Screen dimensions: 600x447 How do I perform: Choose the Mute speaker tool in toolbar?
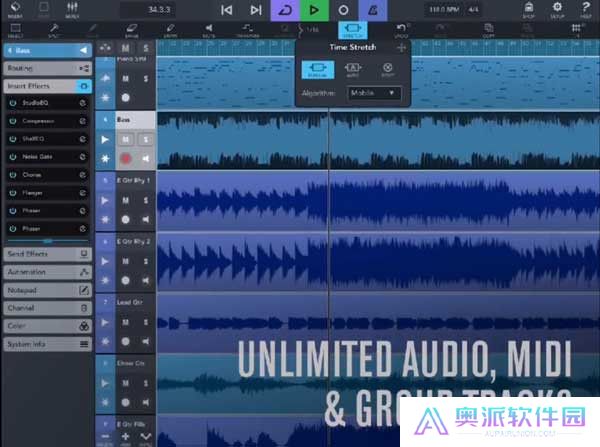coord(209,30)
